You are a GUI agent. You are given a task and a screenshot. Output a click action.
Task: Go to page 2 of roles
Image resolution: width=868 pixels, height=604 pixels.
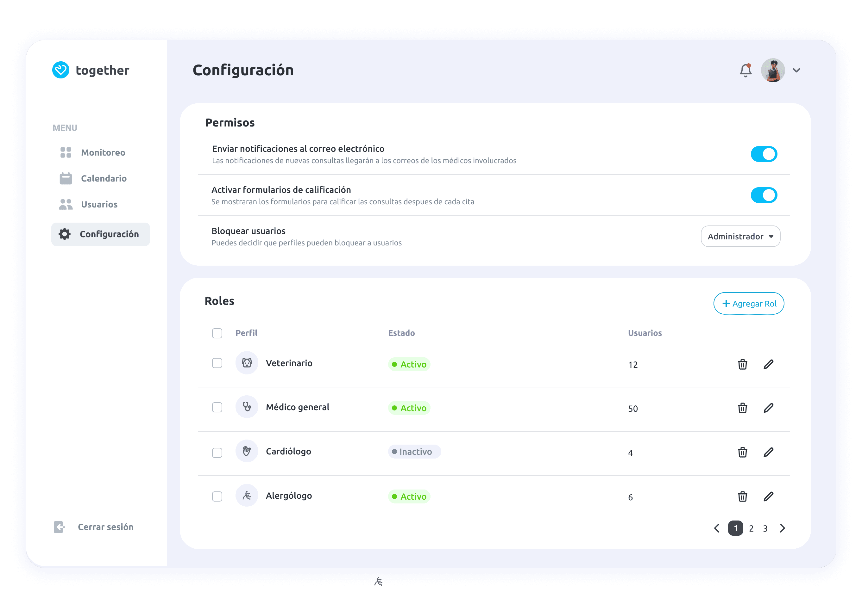tap(751, 528)
